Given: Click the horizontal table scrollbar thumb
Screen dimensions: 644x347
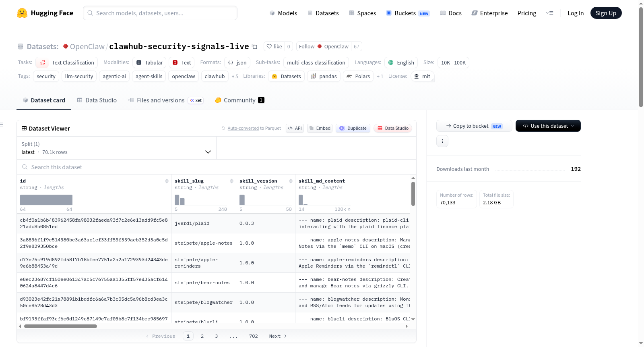Looking at the screenshot, I should tap(60, 326).
